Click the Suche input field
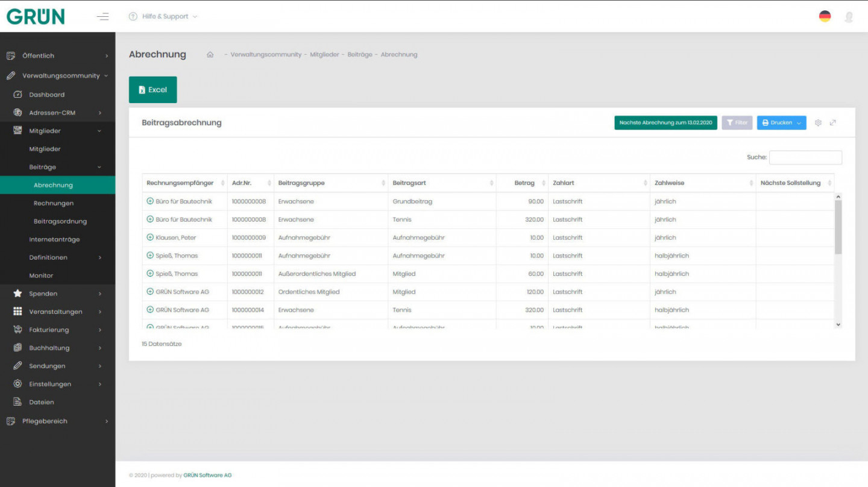This screenshot has height=487, width=868. 805,157
